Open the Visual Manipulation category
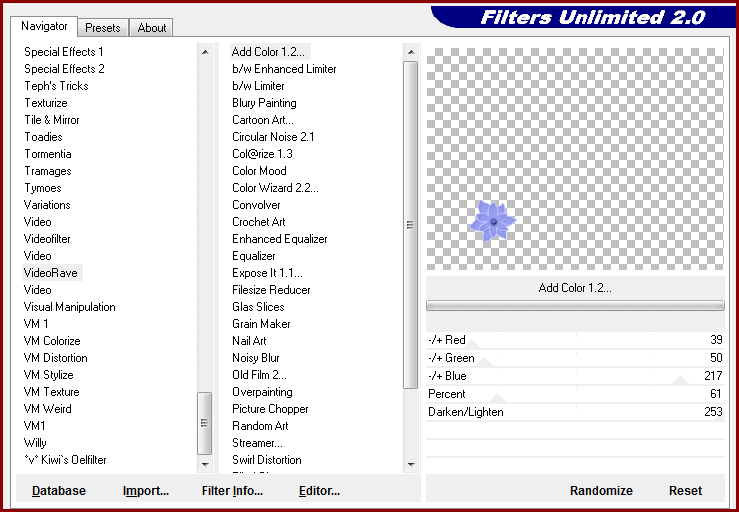Viewport: 739px width, 512px height. (x=69, y=307)
